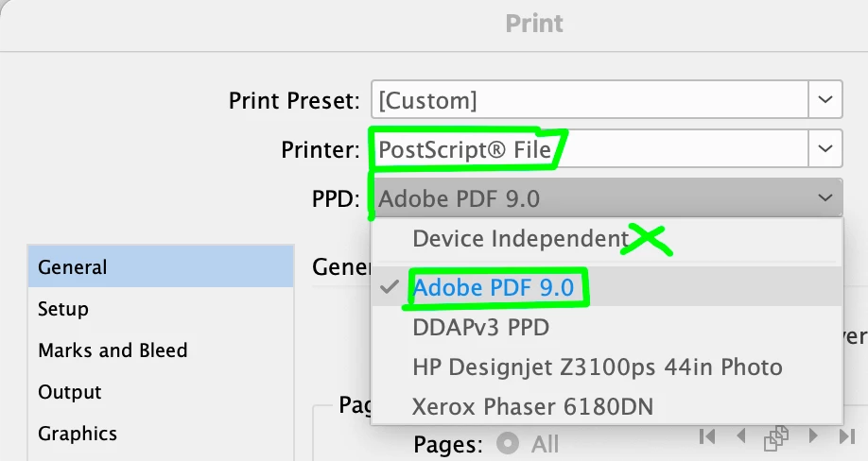
Task: Open the General settings category
Action: pos(73,267)
